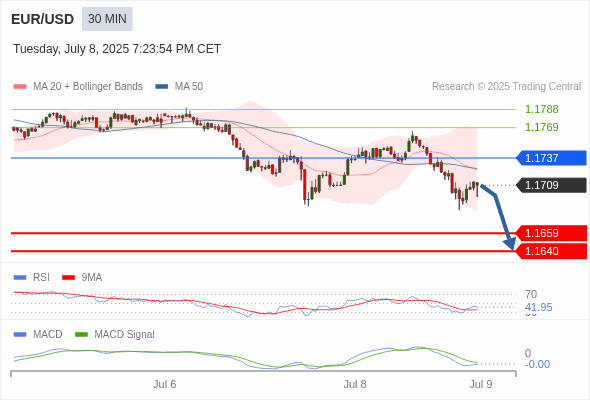Image resolution: width=590 pixels, height=400 pixels.
Task: Click the red 1.1659 support price tag
Action: (551, 233)
